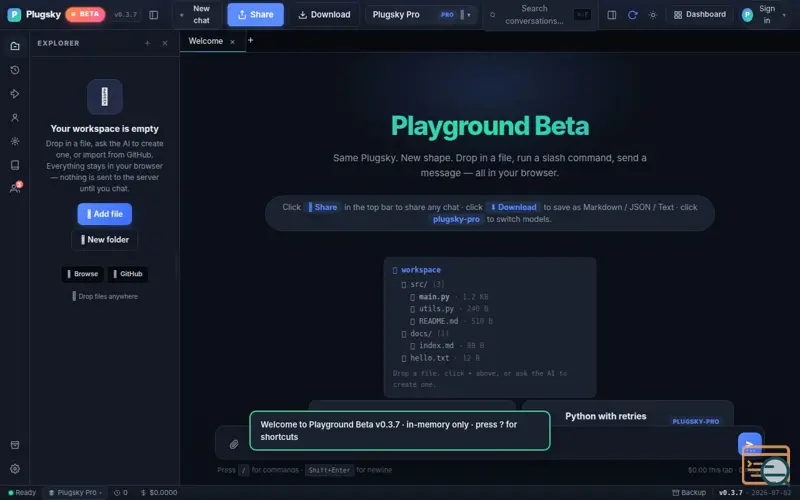800x500 pixels.
Task: Click the blue Share button
Action: coord(256,14)
